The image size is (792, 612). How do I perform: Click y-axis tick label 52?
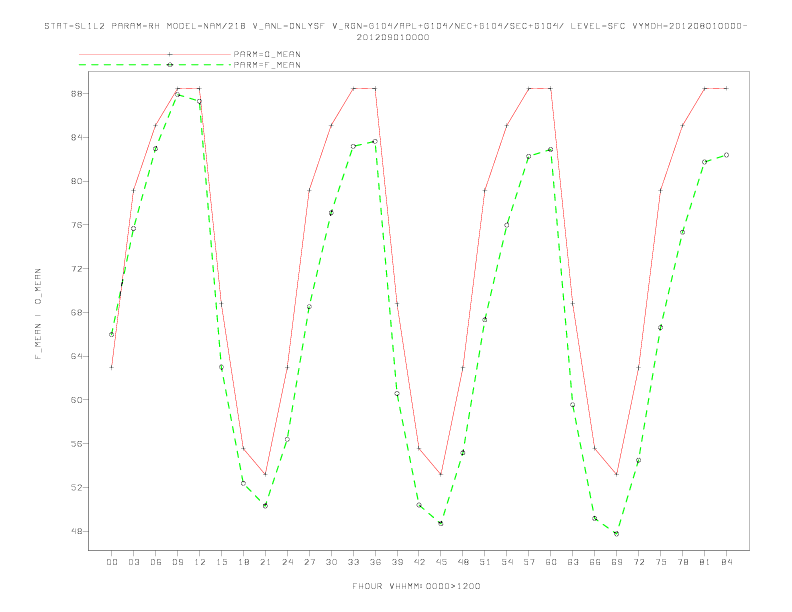coord(77,487)
